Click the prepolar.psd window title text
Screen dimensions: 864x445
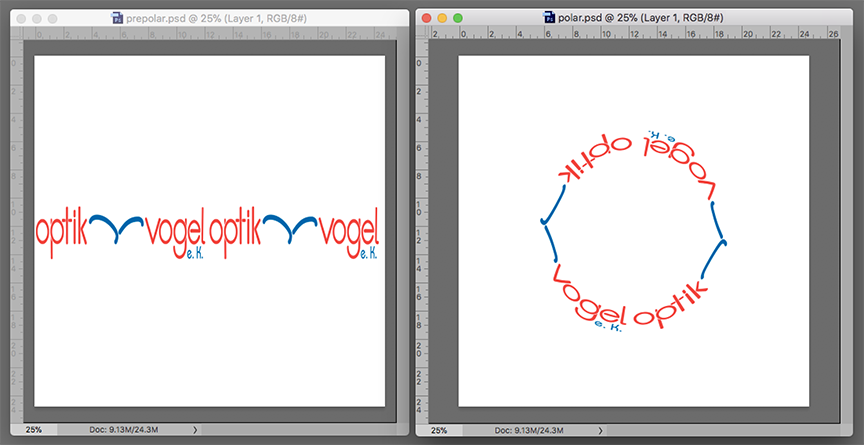tap(217, 18)
